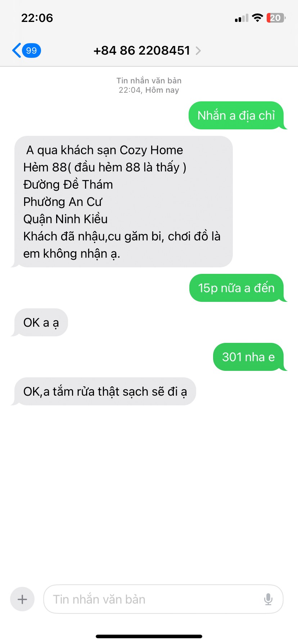Tap the 22:06 clock in status bar
The image size is (298, 644).
pos(37,18)
